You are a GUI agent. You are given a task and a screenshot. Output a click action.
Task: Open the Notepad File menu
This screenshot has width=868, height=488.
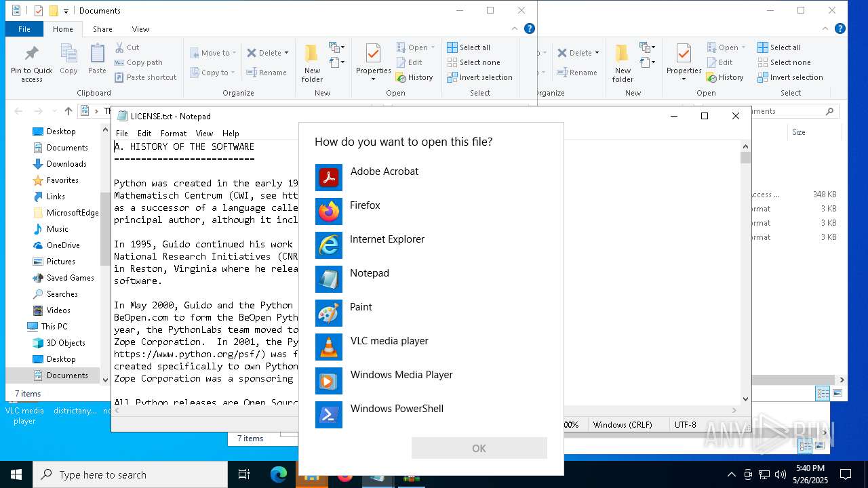tap(121, 134)
